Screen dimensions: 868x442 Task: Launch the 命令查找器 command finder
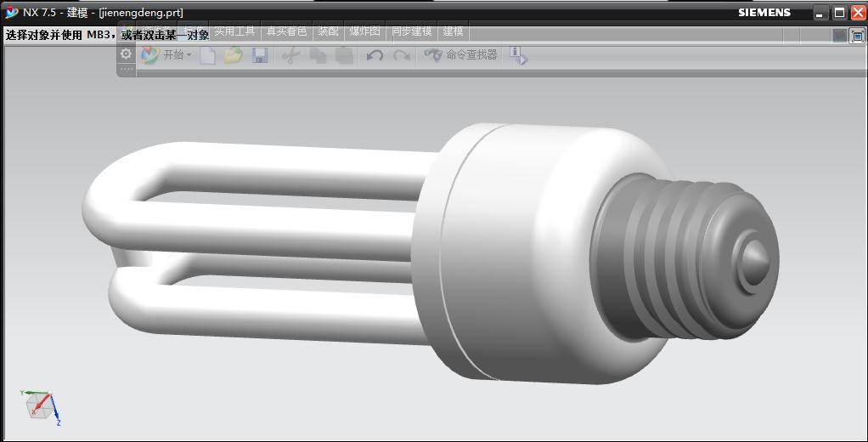(x=460, y=55)
